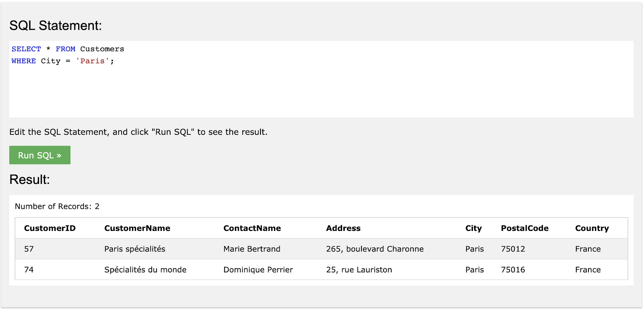Image resolution: width=644 pixels, height=309 pixels.
Task: Select the Paris spécialités customer name cell
Action: click(135, 249)
